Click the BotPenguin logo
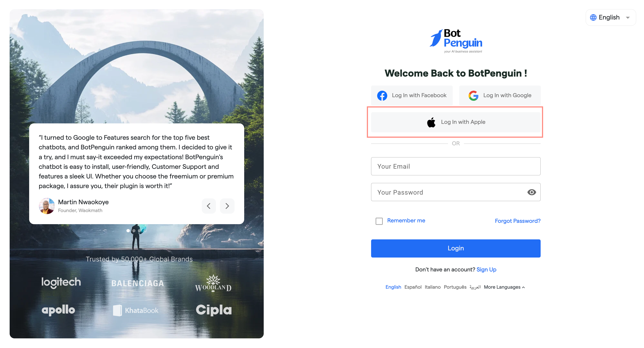 pyautogui.click(x=456, y=41)
